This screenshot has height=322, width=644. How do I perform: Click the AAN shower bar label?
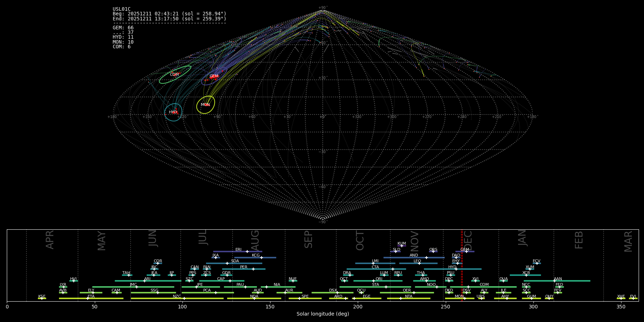click(558, 279)
